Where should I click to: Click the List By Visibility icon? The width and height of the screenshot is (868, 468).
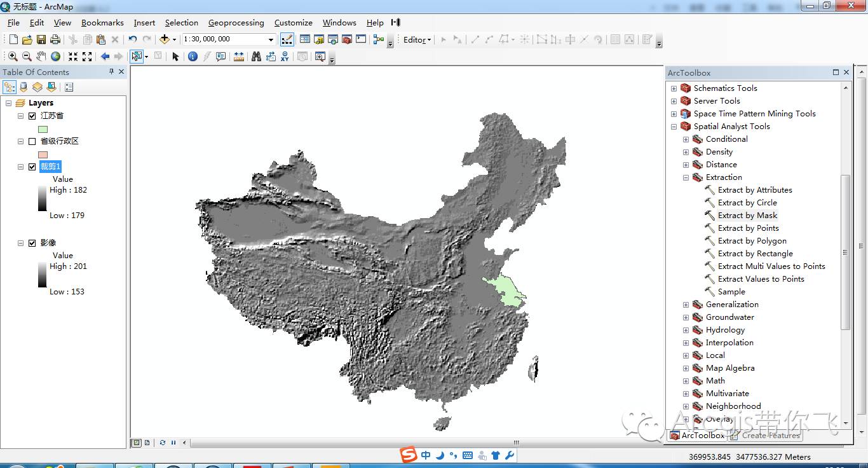click(37, 87)
